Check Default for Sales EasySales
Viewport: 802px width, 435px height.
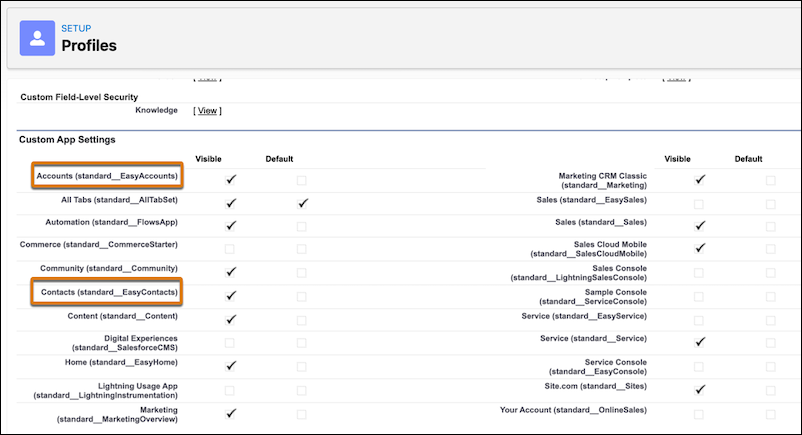tap(771, 204)
